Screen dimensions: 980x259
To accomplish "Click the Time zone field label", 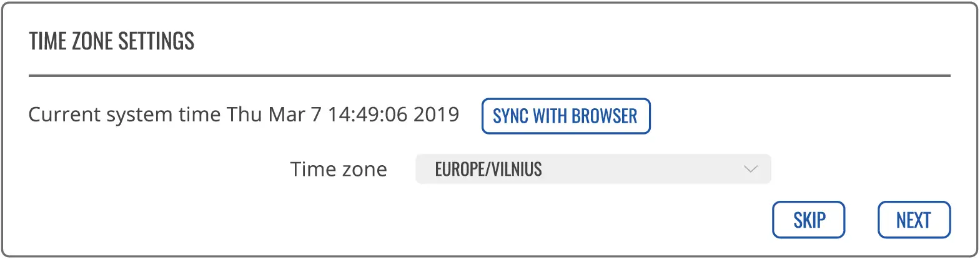I will pos(339,170).
